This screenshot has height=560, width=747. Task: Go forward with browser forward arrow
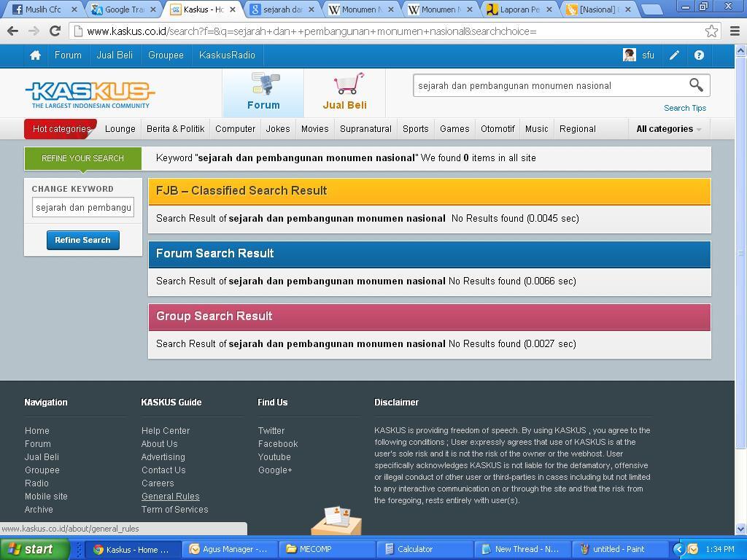tap(34, 31)
